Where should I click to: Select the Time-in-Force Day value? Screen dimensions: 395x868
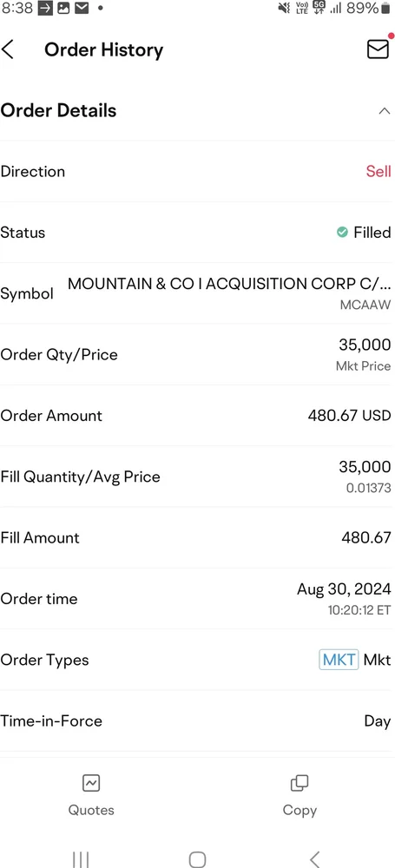point(378,720)
